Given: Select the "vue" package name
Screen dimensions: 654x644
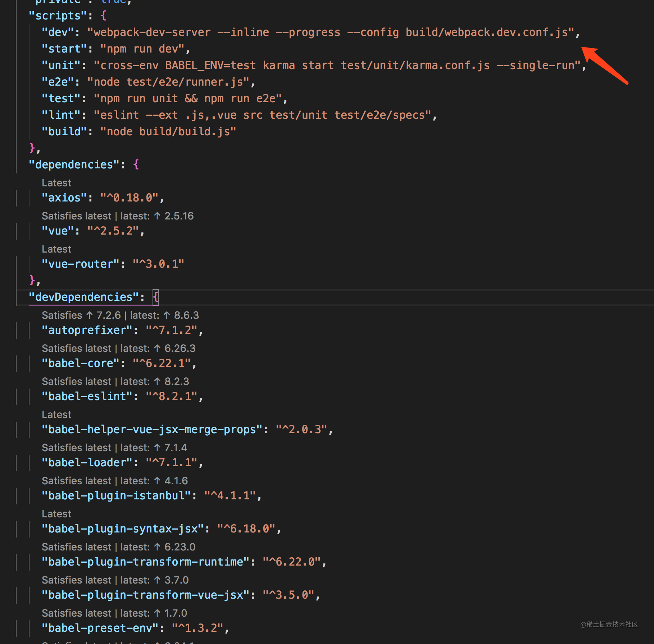Looking at the screenshot, I should [58, 231].
